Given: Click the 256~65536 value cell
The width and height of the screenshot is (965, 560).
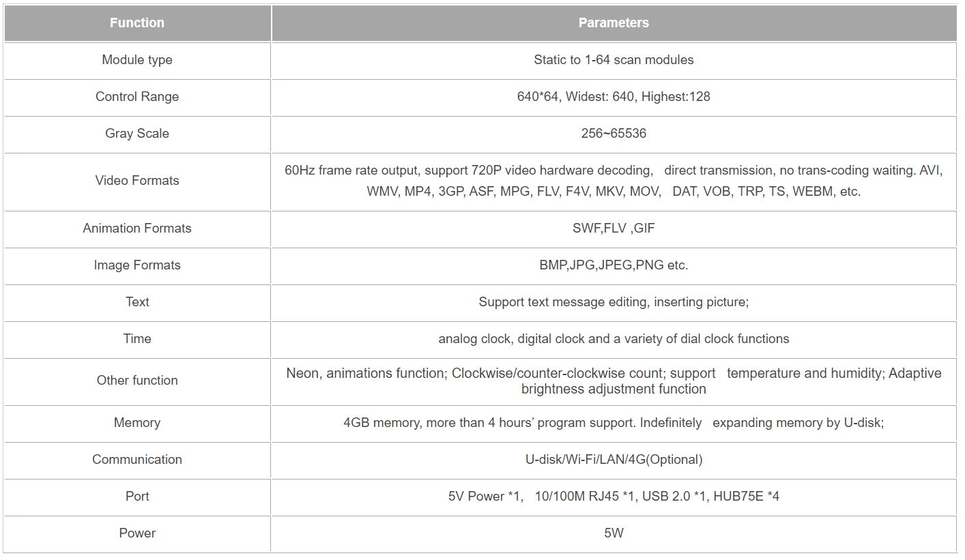Looking at the screenshot, I should pos(614,134).
